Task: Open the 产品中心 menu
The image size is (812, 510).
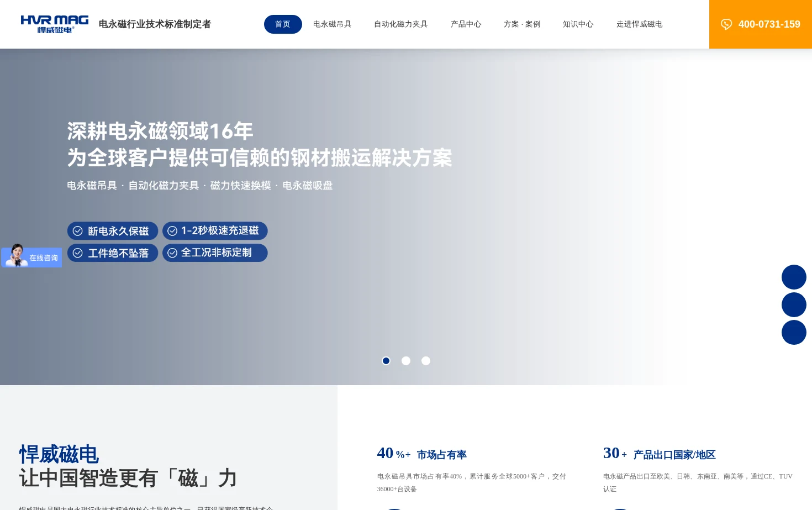Action: [x=466, y=24]
